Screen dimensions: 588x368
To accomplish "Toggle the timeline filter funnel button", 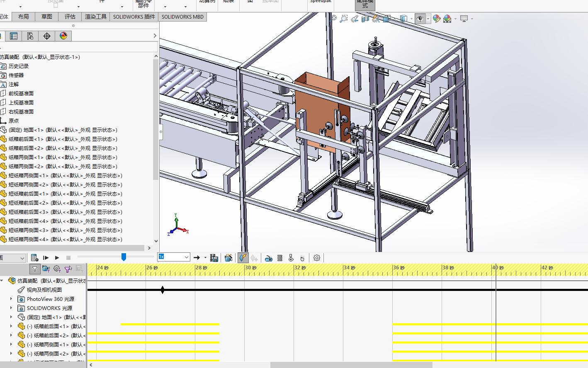I will [35, 269].
